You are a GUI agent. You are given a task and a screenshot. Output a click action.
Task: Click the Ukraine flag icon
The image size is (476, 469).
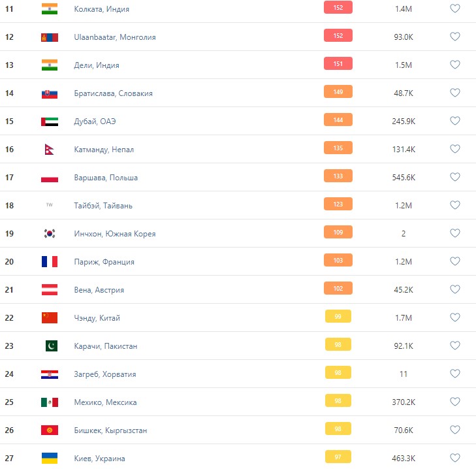pos(49,459)
